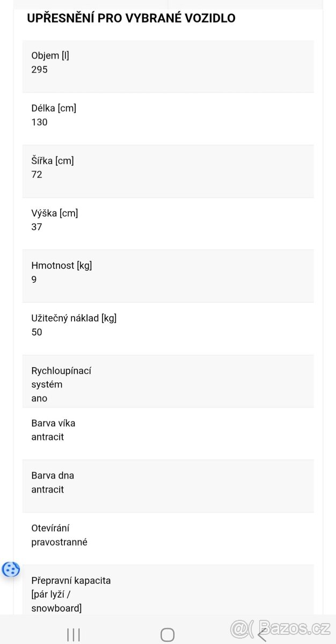Click the 'Upřesnění pro vybrané vozidlo' heading

coord(131,18)
